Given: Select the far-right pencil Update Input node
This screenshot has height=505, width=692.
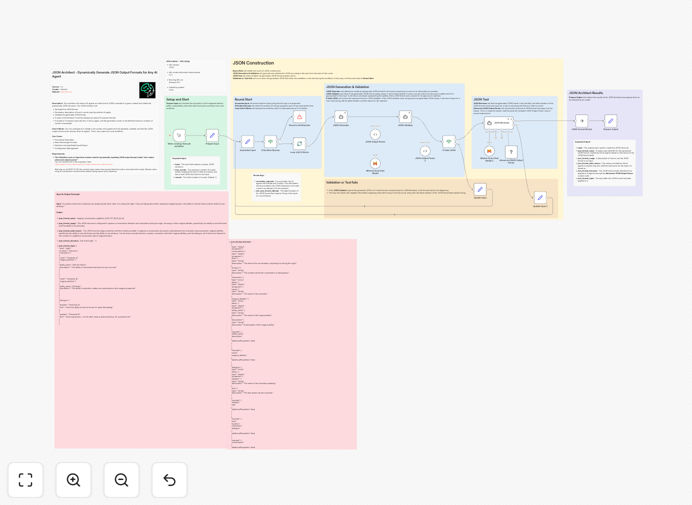Looking at the screenshot, I should coord(540,198).
